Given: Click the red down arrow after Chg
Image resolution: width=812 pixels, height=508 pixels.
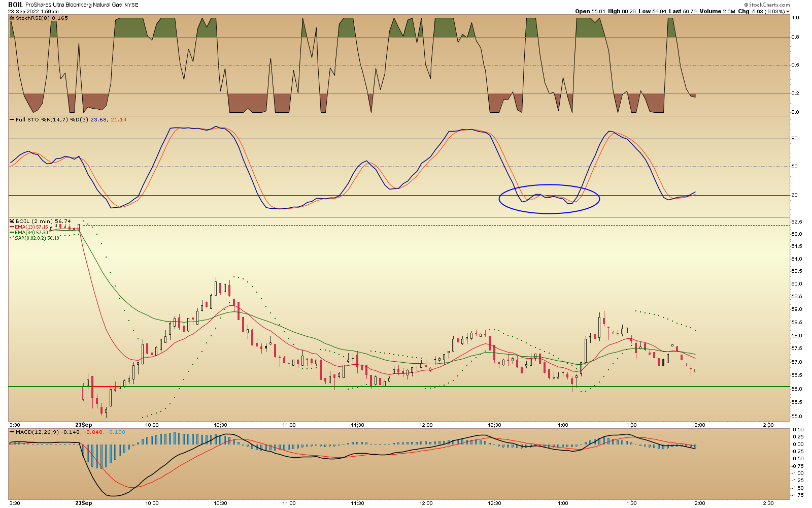Looking at the screenshot, I should [x=788, y=11].
